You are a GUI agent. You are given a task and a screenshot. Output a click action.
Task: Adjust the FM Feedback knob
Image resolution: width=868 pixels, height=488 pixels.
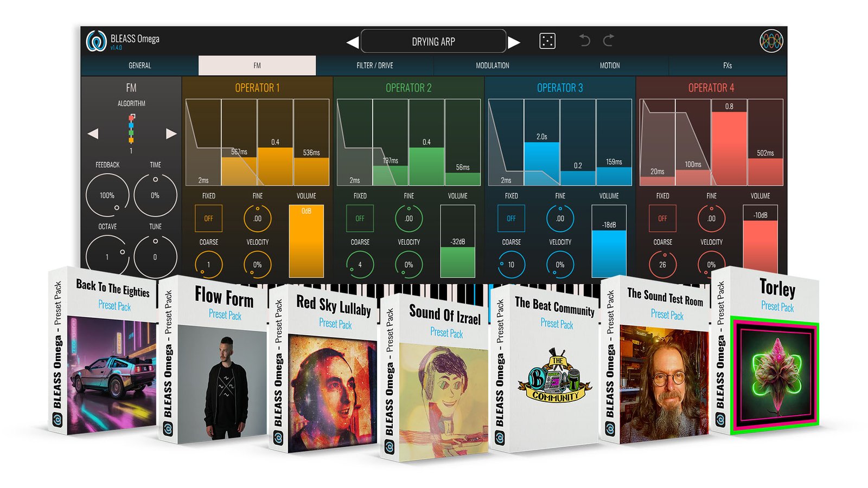pos(107,195)
